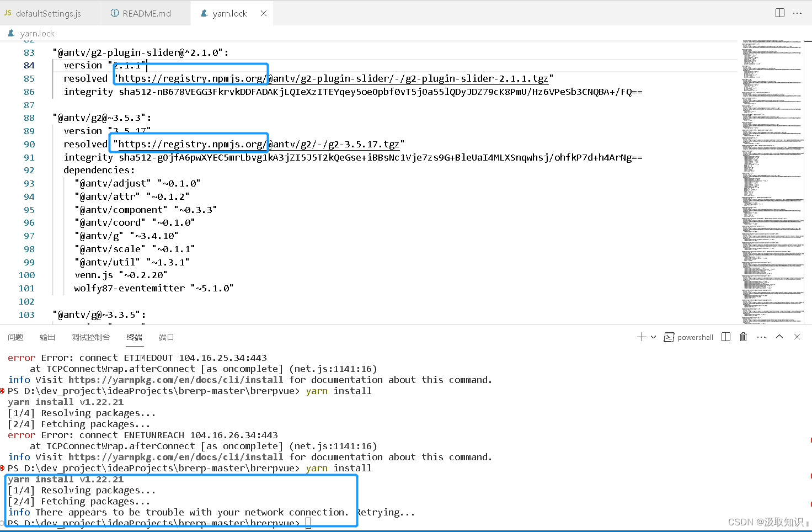
Task: Click the "@antv/g@~3.3.5" entry line
Action: pyautogui.click(x=99, y=315)
